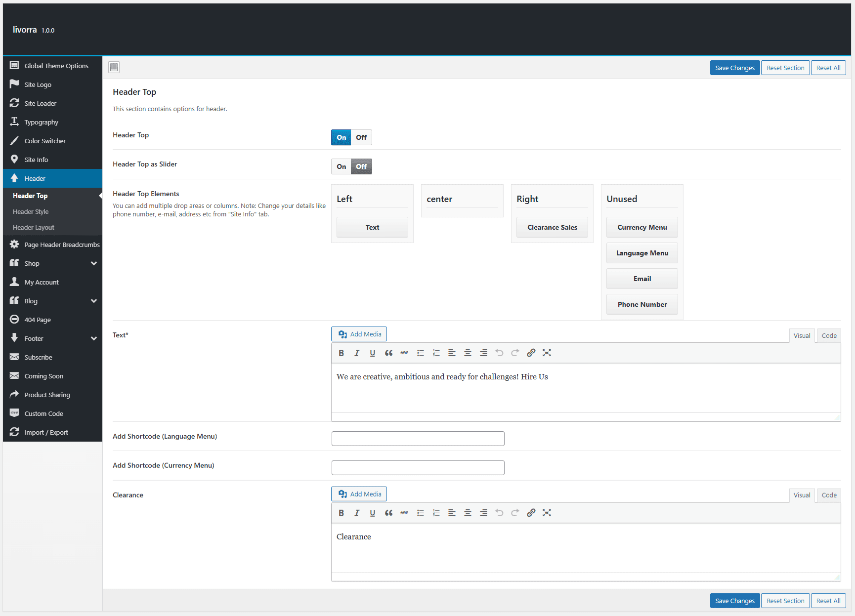Click expand all sections icon above Header Top
855x616 pixels.
[114, 67]
